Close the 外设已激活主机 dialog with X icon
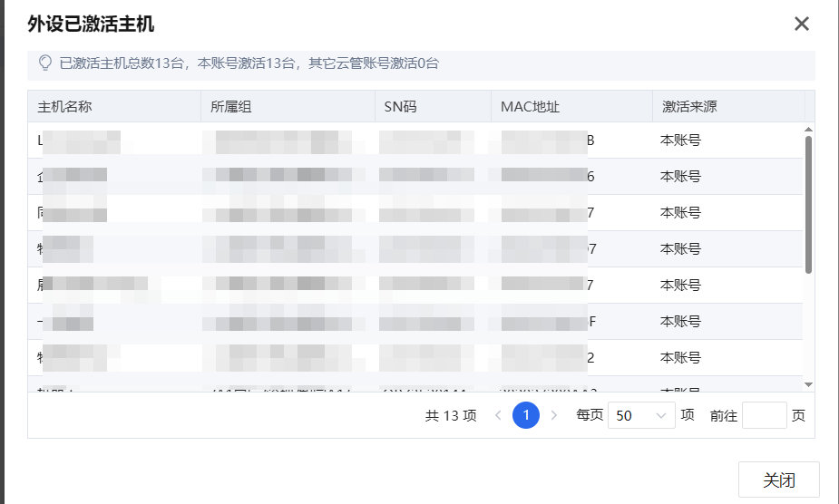The width and height of the screenshot is (839, 504). tap(801, 24)
